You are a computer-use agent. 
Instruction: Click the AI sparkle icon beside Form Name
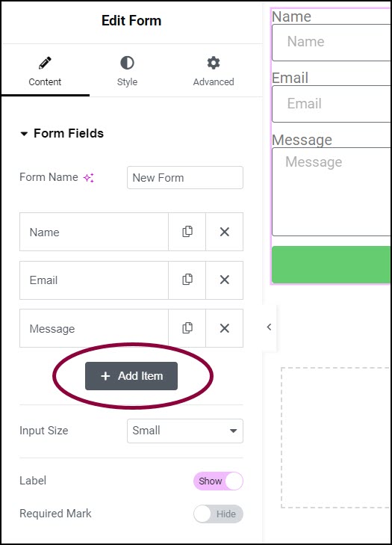click(x=89, y=178)
